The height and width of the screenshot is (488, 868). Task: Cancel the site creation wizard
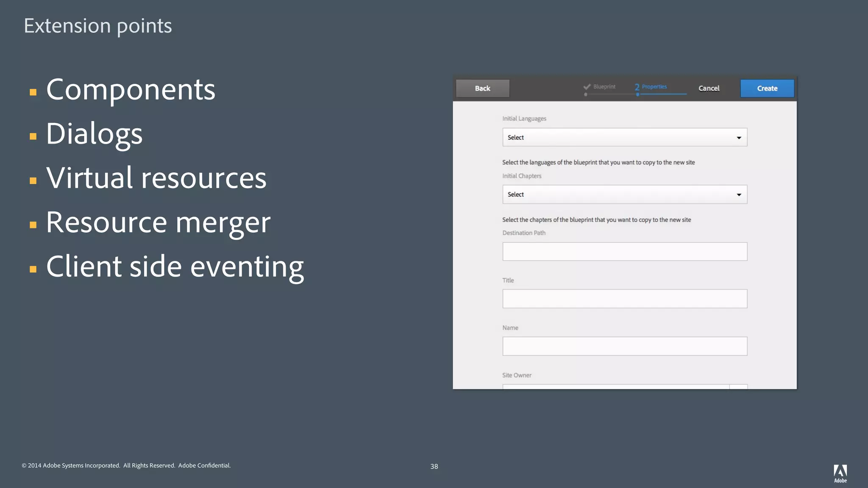(x=709, y=89)
